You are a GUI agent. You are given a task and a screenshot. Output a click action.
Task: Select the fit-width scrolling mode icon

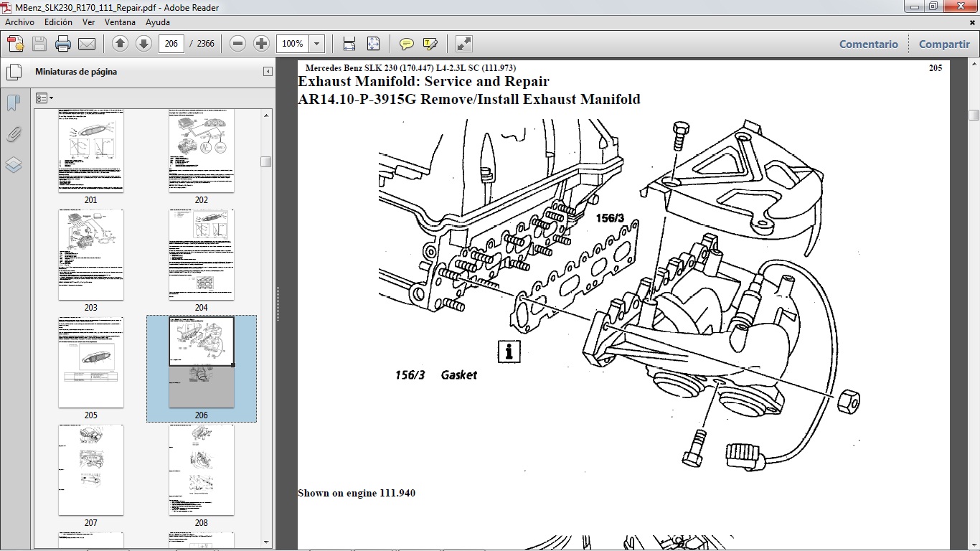349,44
